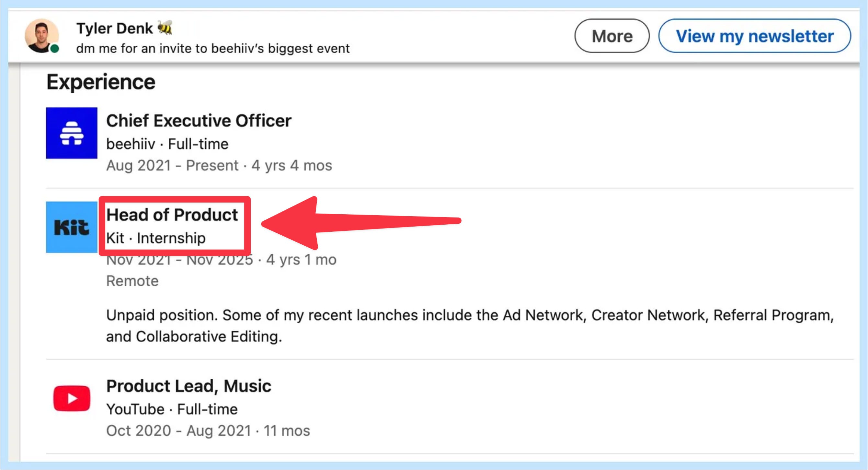Click View my newsletter button
The height and width of the screenshot is (470, 868).
(754, 36)
